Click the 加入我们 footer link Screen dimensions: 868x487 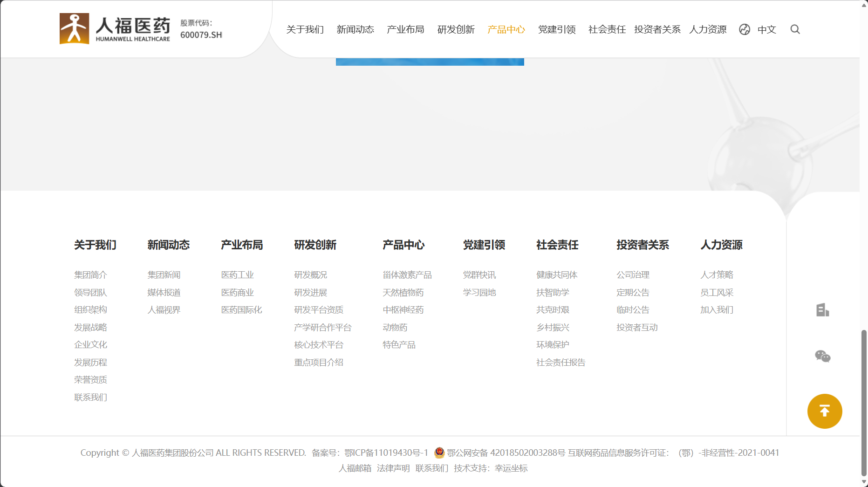pyautogui.click(x=717, y=310)
